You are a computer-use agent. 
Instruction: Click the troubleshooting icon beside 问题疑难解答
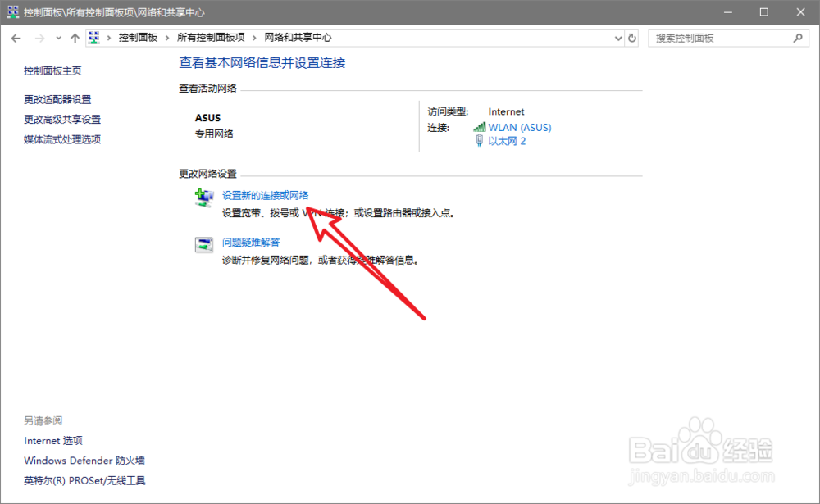point(203,244)
